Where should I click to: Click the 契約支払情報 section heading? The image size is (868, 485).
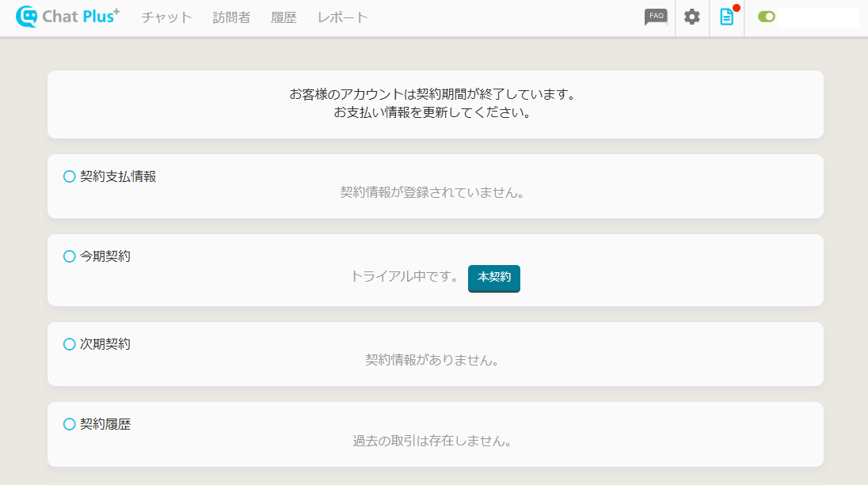click(x=118, y=176)
